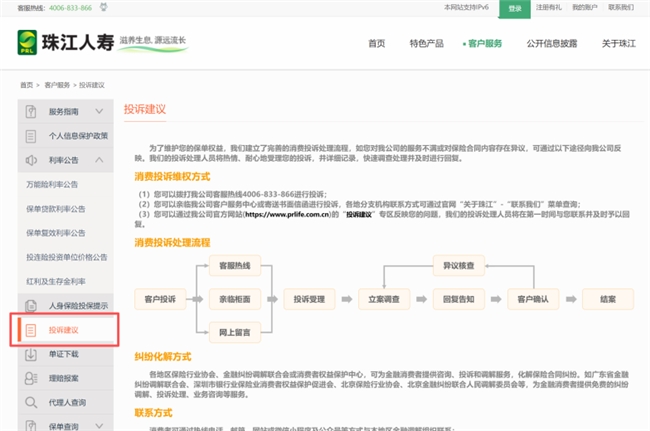
Task: Click the 投诉建议 breadcrumb item
Action: pos(92,85)
